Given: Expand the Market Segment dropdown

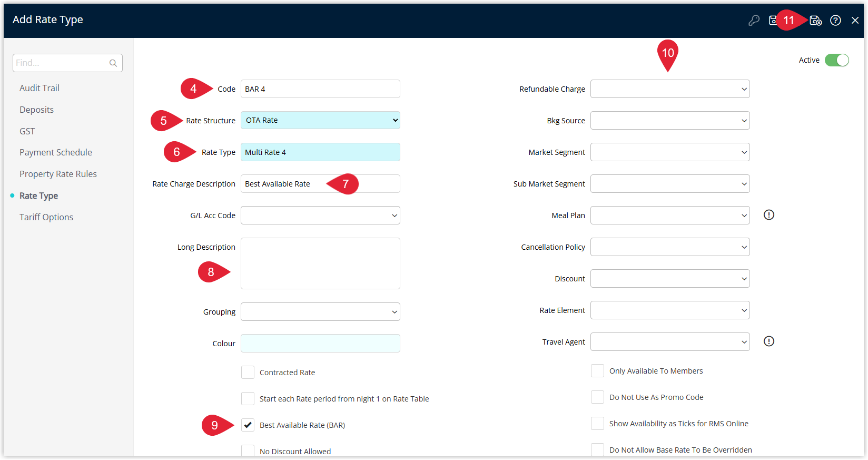Looking at the screenshot, I should pos(670,152).
